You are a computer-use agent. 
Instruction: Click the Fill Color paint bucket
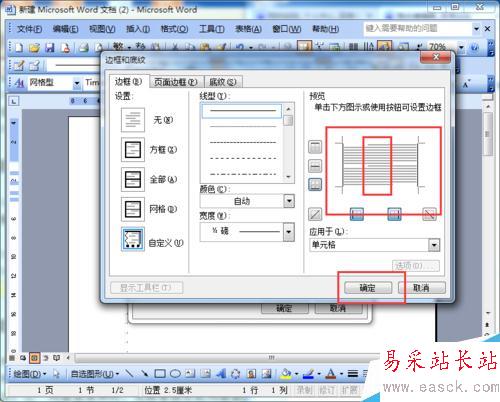coord(286,374)
